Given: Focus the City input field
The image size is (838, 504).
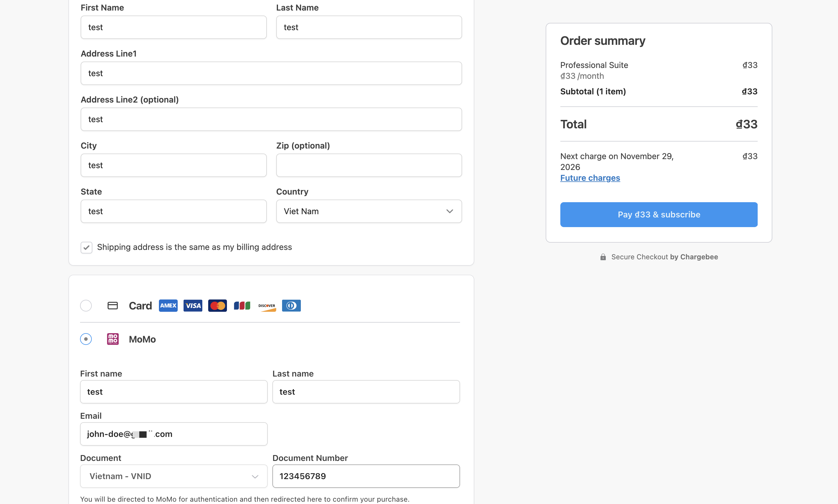Looking at the screenshot, I should pyautogui.click(x=173, y=165).
